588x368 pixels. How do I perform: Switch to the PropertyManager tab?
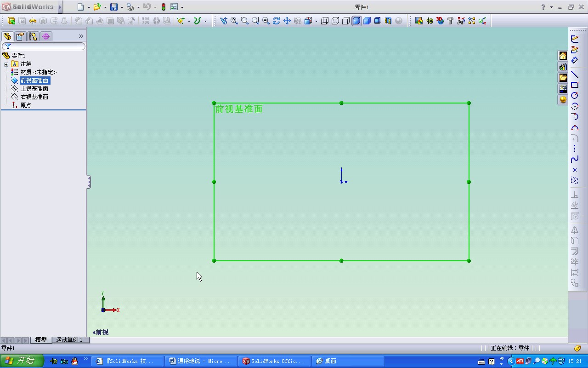20,36
